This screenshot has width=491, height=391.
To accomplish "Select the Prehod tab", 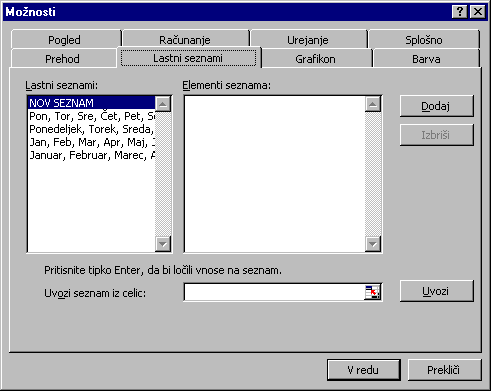I will tap(62, 59).
